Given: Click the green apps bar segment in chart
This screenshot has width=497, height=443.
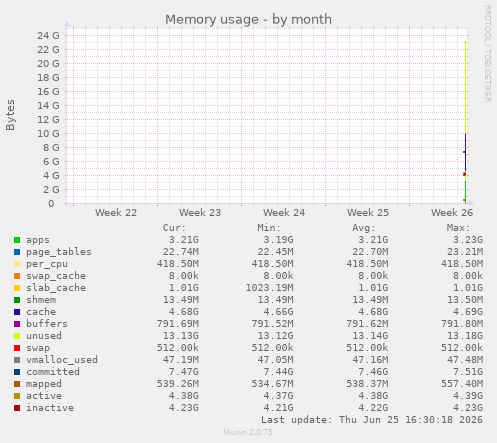Looking at the screenshot, I should 466,192.
